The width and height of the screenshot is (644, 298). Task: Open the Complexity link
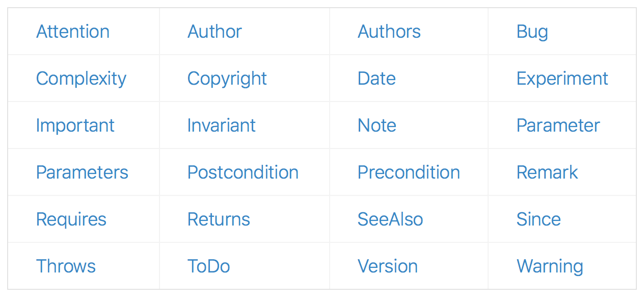[x=81, y=79]
